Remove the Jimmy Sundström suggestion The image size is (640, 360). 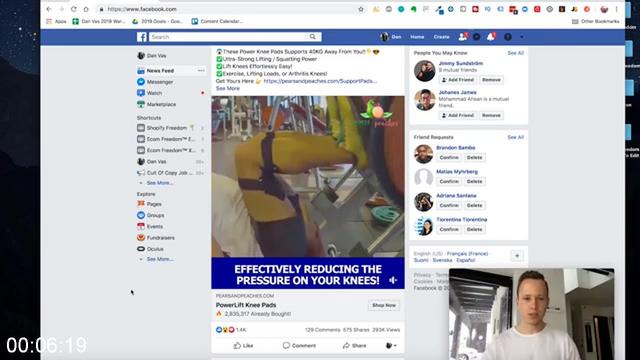491,80
